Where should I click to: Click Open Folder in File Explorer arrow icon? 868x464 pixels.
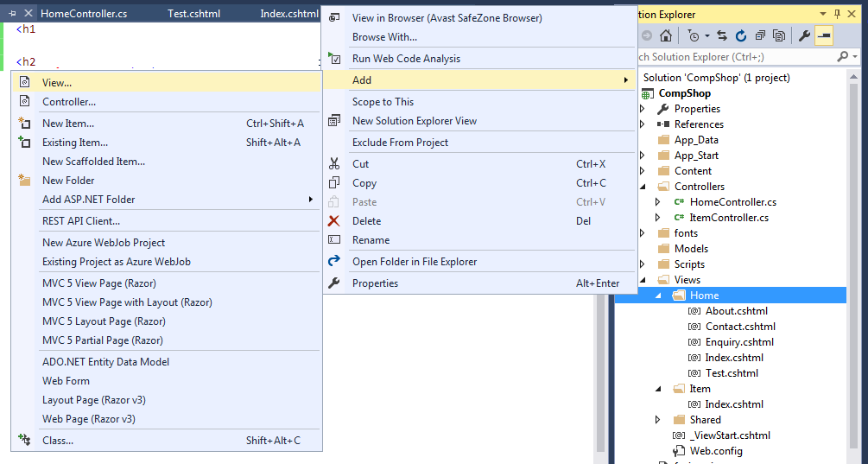(333, 261)
